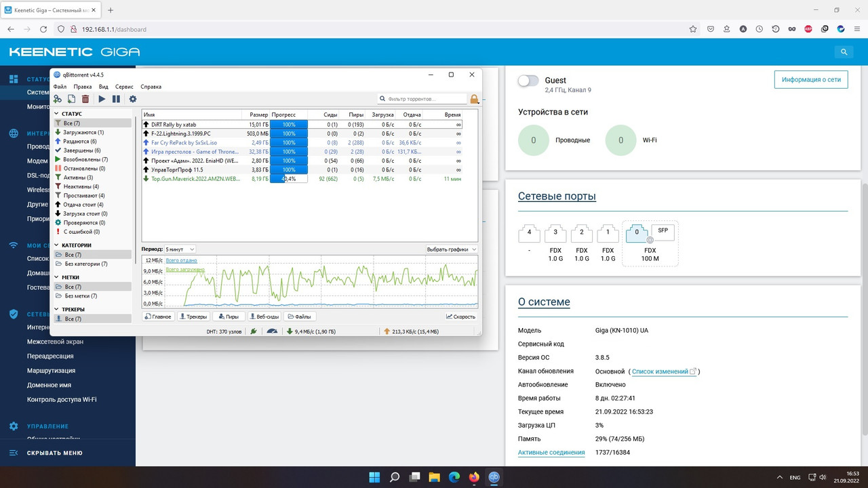Click the lock interface padlock icon
Image resolution: width=868 pixels, height=488 pixels.
pyautogui.click(x=474, y=99)
